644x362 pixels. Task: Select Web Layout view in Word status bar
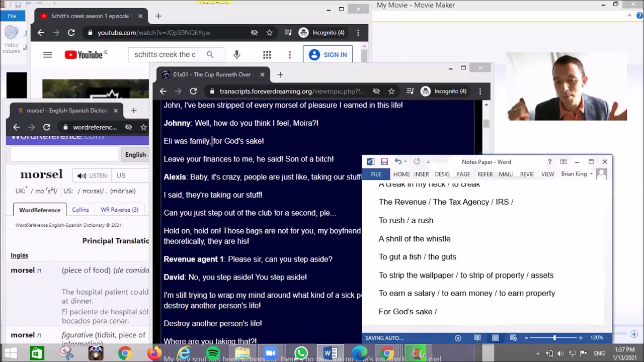513,338
